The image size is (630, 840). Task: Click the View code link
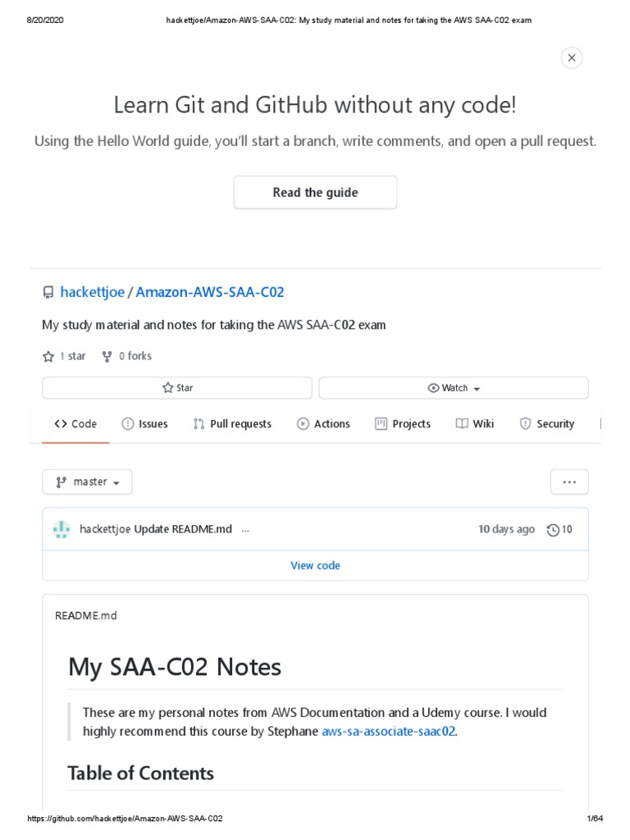click(x=315, y=565)
